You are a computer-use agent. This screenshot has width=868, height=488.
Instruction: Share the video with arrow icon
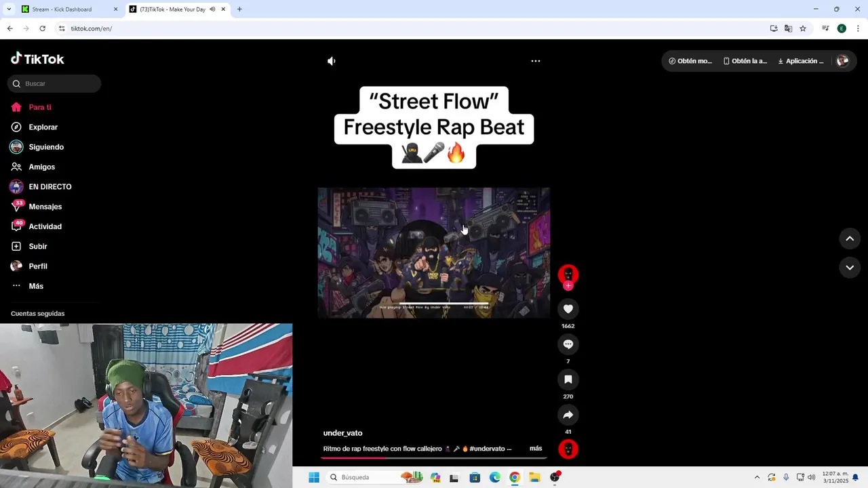[x=568, y=415]
